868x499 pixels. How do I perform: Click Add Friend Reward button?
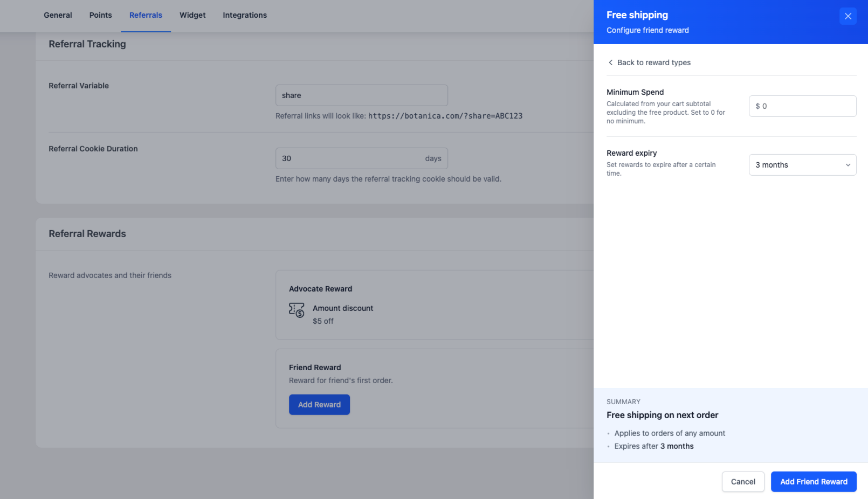click(813, 482)
